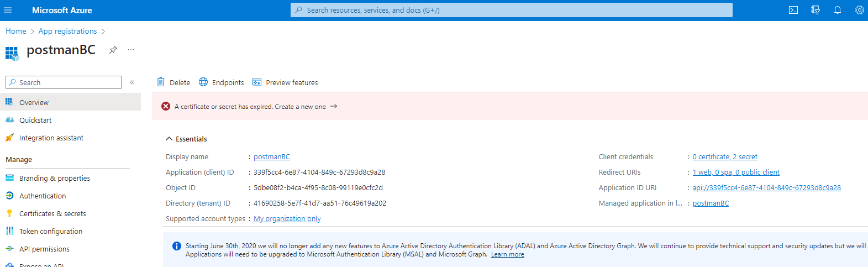Click the postmanBC app grid icon
Image resolution: width=868 pixels, height=267 pixels.
click(12, 53)
